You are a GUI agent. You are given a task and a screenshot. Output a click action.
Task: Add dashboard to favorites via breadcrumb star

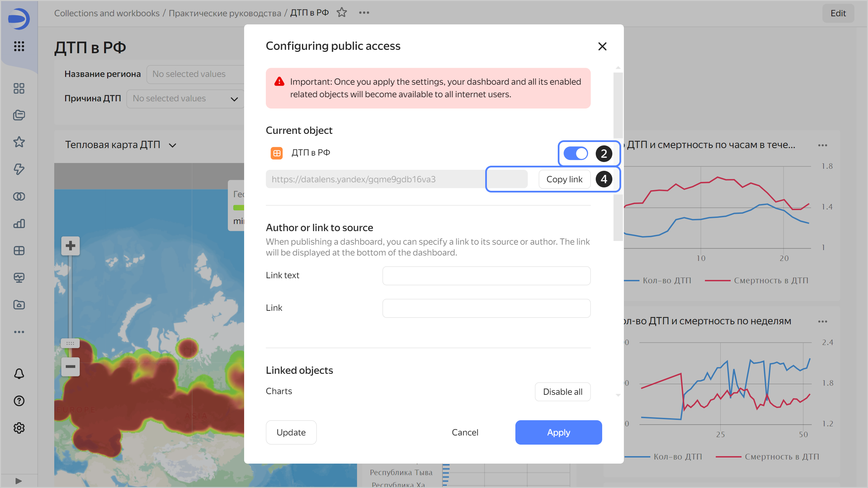coord(342,13)
